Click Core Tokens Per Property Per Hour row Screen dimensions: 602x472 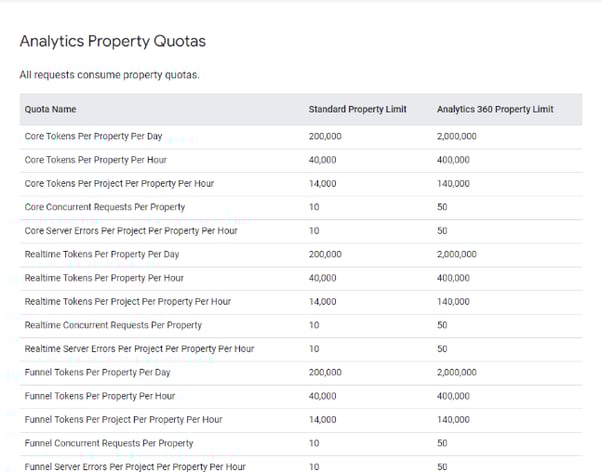pyautogui.click(x=95, y=160)
